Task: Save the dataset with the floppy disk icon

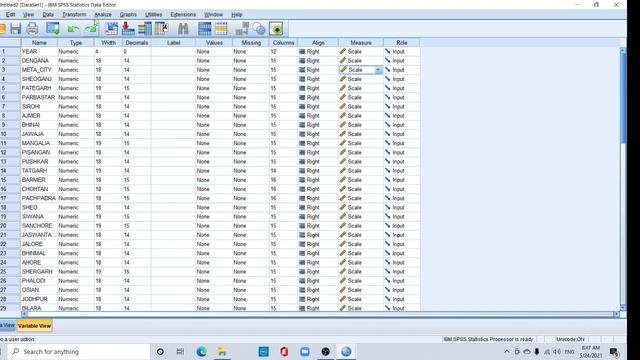Action: pos(16,29)
